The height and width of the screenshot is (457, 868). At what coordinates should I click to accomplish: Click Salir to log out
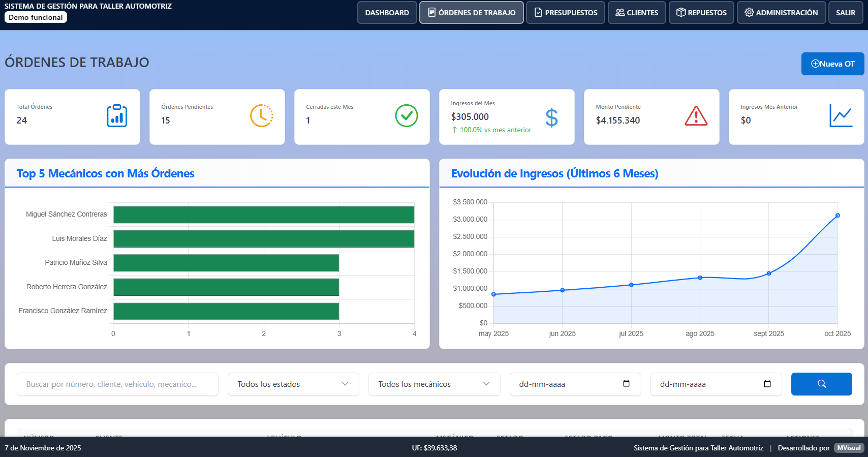click(846, 13)
